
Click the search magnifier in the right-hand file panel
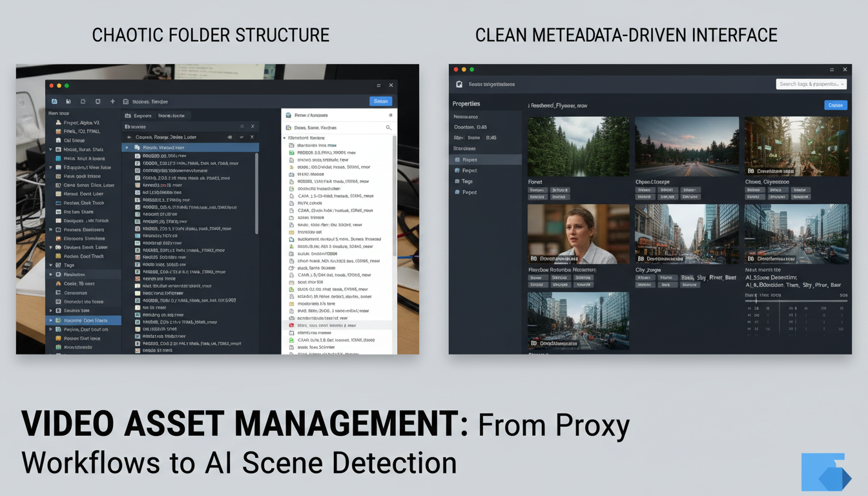(389, 127)
